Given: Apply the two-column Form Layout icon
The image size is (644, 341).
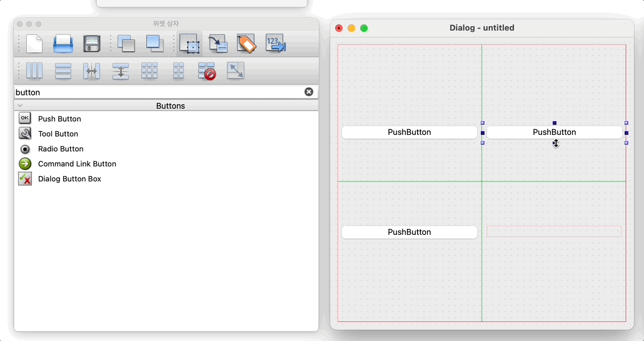Looking at the screenshot, I should tap(178, 71).
